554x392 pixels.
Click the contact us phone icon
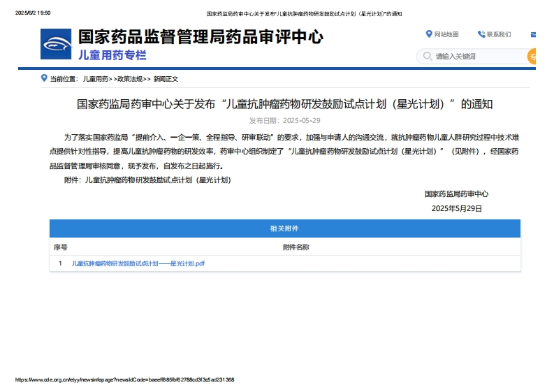coord(481,34)
